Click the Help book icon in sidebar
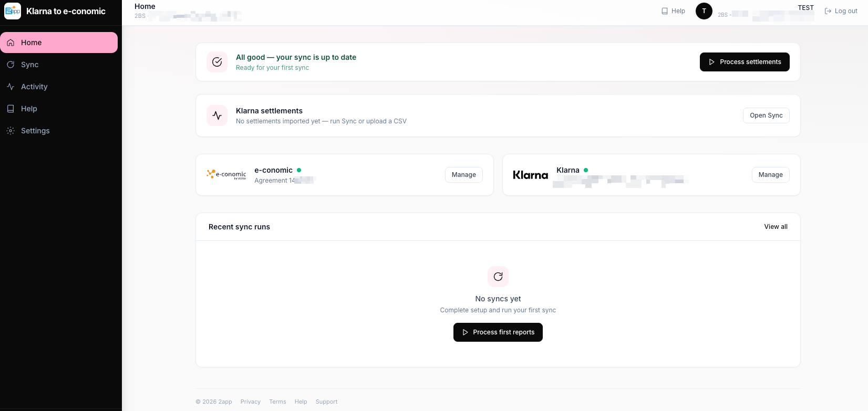868x411 pixels. point(11,109)
